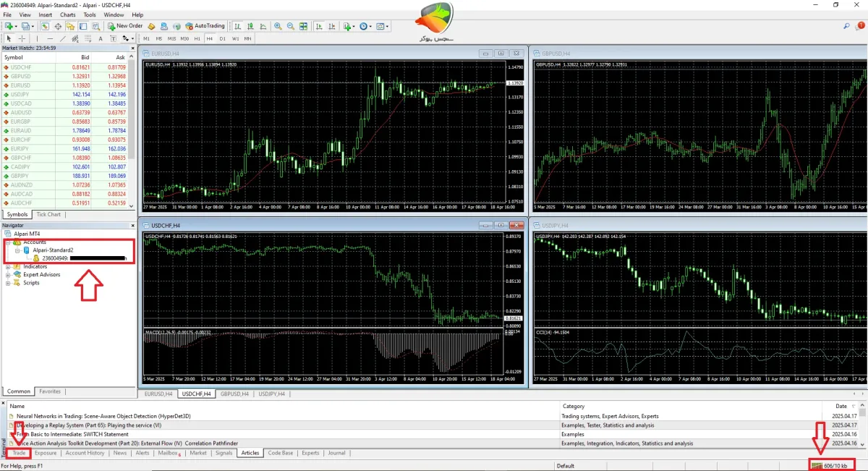
Task: Open the Neural Networks in Trading article
Action: pyautogui.click(x=103, y=416)
